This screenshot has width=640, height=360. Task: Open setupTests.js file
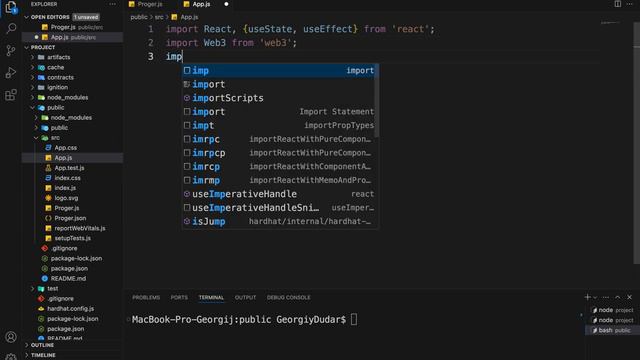click(73, 238)
